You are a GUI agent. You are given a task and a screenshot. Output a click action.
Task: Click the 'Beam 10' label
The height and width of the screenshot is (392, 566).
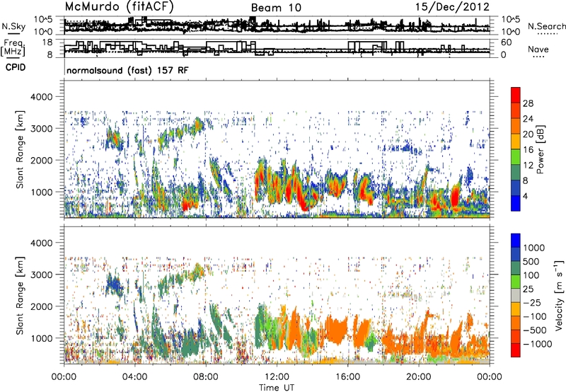coord(276,8)
